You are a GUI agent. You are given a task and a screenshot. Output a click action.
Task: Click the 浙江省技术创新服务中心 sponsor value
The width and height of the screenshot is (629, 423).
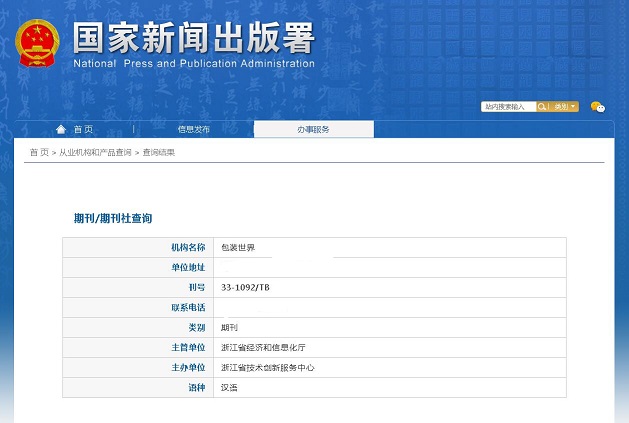(x=268, y=367)
